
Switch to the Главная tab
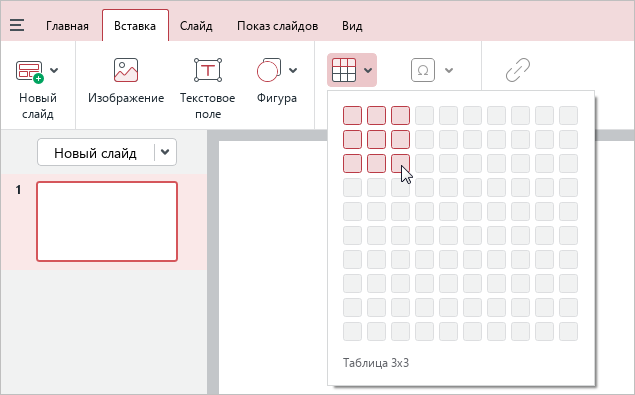tap(67, 26)
